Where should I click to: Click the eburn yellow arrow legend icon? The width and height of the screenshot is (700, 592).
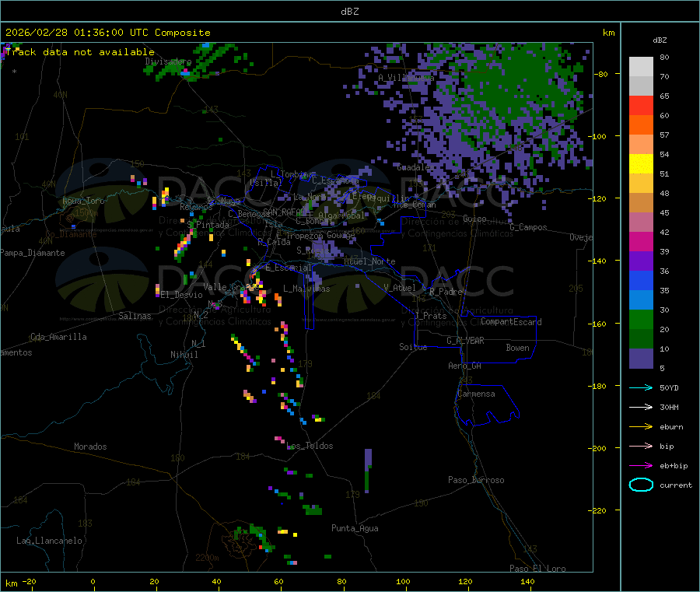pos(641,427)
